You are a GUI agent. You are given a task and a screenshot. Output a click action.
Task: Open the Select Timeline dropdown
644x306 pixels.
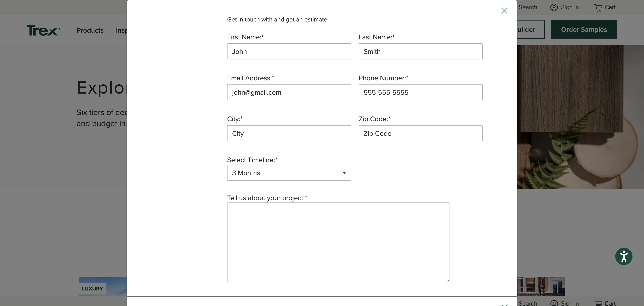pyautogui.click(x=289, y=173)
